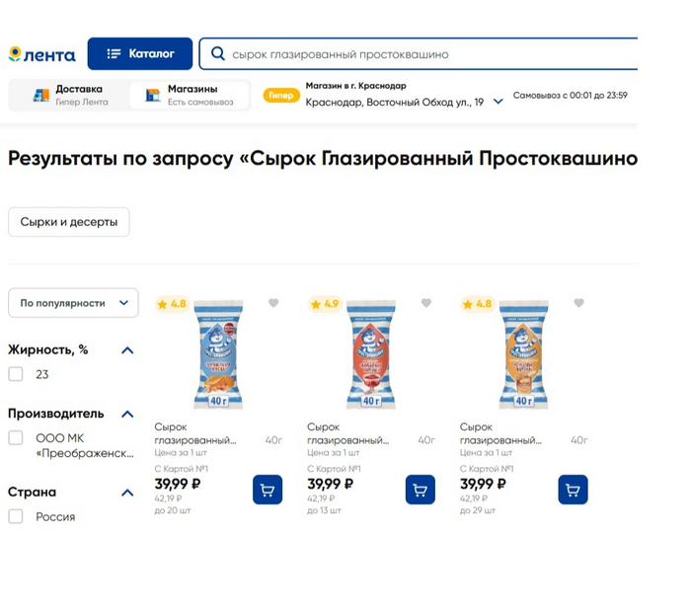
Task: Check the ООО МК Преображенск manufacturer filter
Action: pyautogui.click(x=16, y=438)
